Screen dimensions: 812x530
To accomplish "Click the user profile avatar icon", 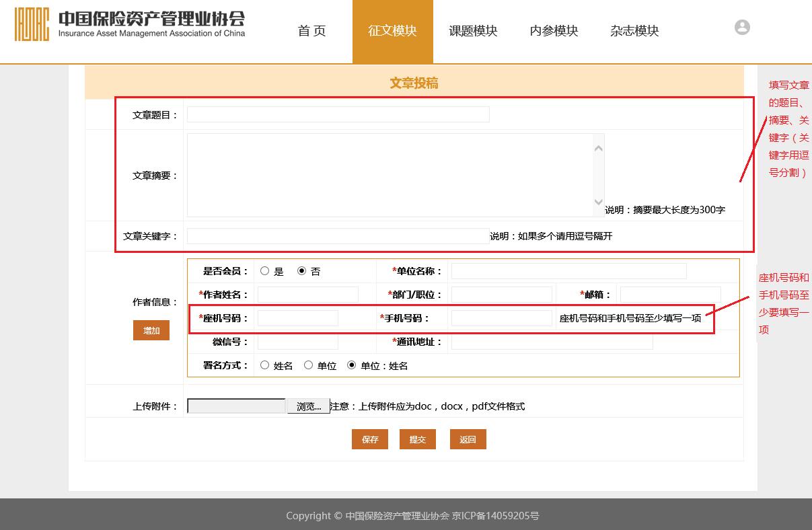I will (742, 28).
